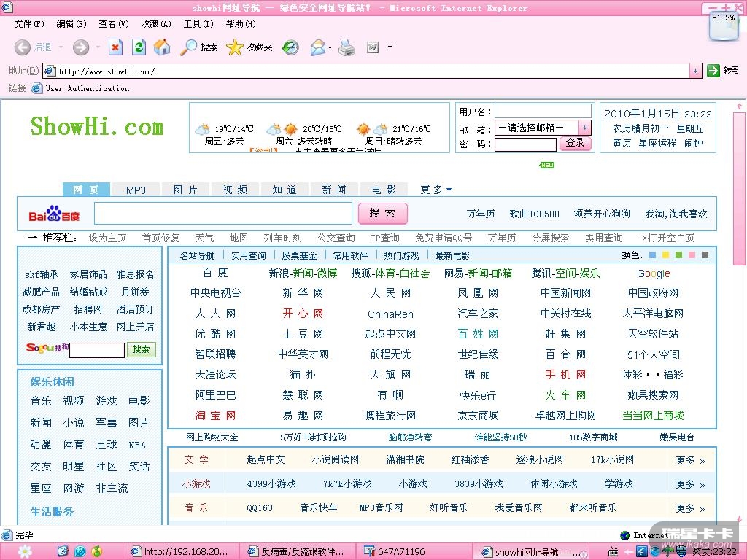Click the IE Back arrow button

[x=23, y=47]
